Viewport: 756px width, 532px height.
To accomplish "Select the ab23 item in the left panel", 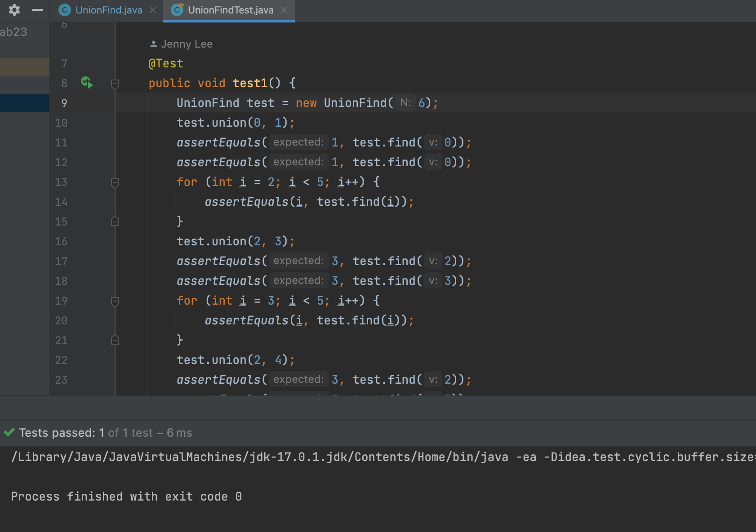I will click(x=13, y=32).
